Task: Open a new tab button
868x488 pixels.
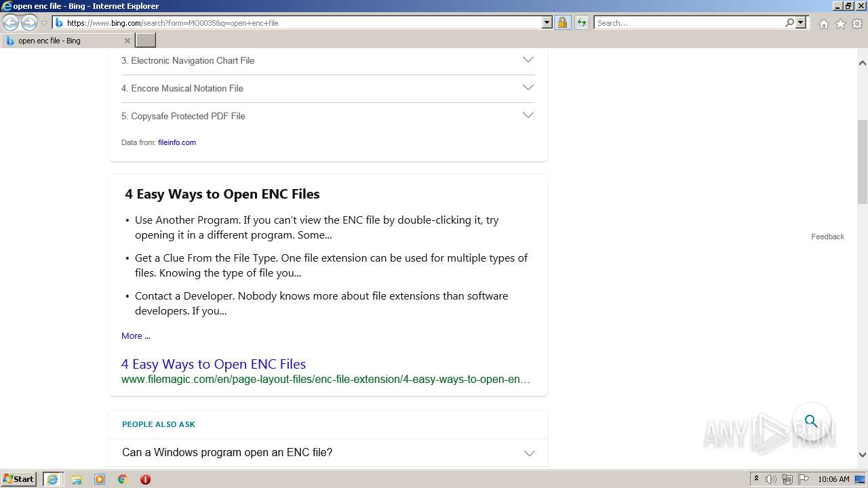Action: (146, 41)
